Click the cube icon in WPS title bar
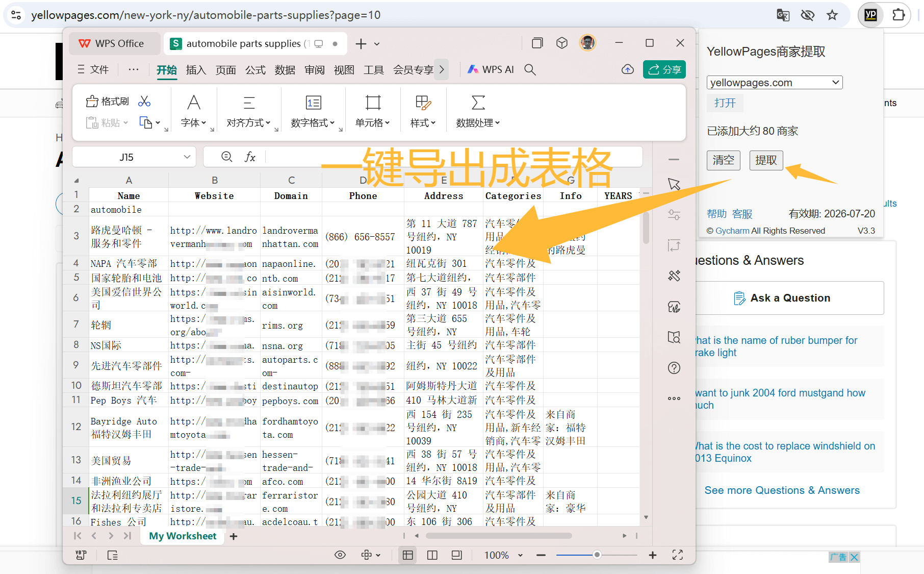Screen dimensions: 924x574 click(x=562, y=43)
